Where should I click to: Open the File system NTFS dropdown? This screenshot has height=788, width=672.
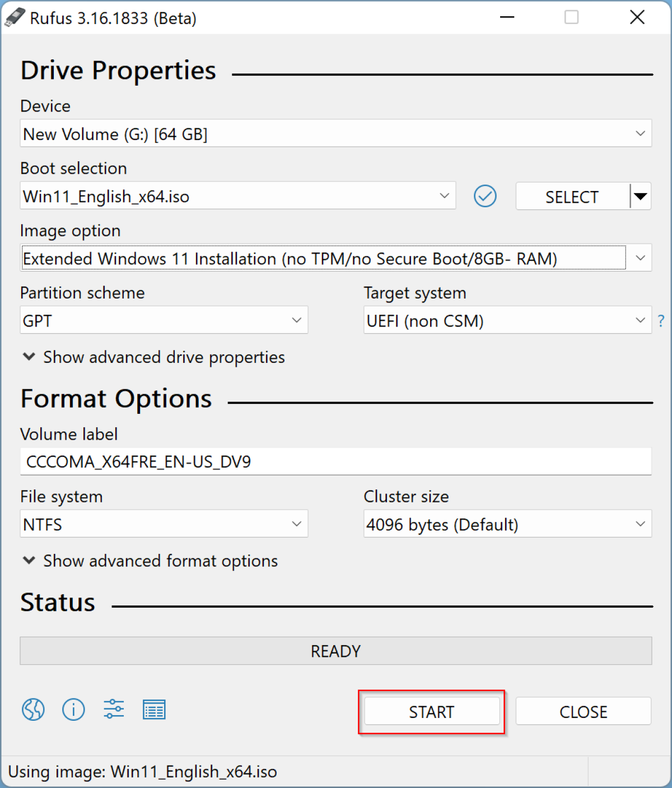point(164,524)
